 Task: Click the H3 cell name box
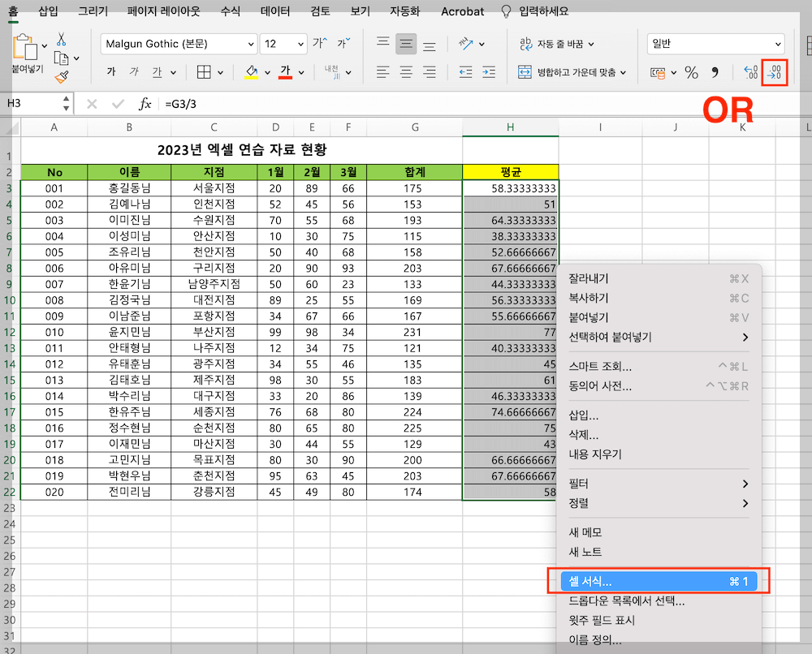(x=32, y=103)
